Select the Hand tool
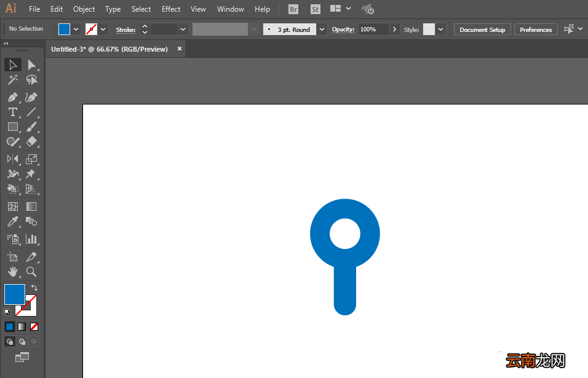The width and height of the screenshot is (588, 378). (x=13, y=272)
